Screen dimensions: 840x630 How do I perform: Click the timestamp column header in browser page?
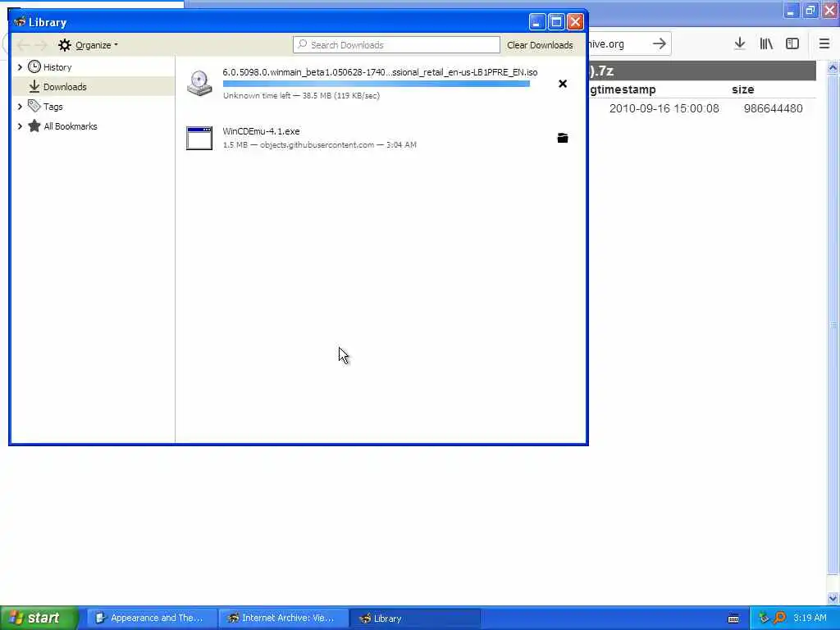point(623,89)
